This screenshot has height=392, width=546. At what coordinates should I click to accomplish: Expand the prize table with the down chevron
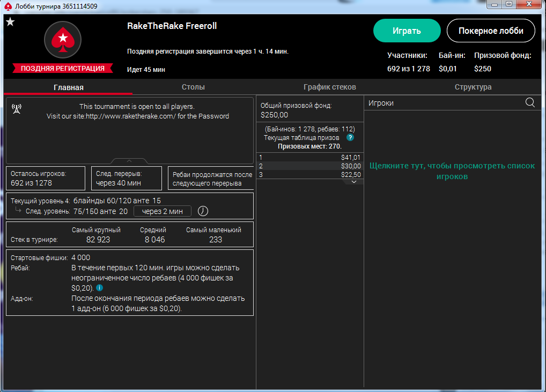point(354,182)
